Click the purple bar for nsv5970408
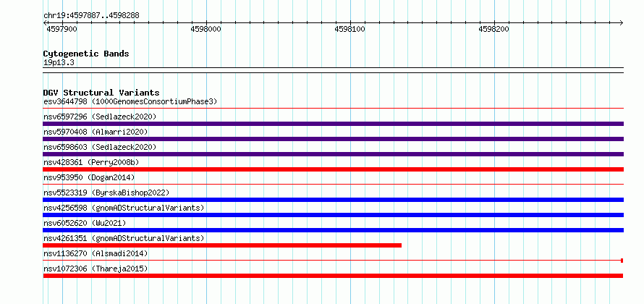 tap(333, 139)
